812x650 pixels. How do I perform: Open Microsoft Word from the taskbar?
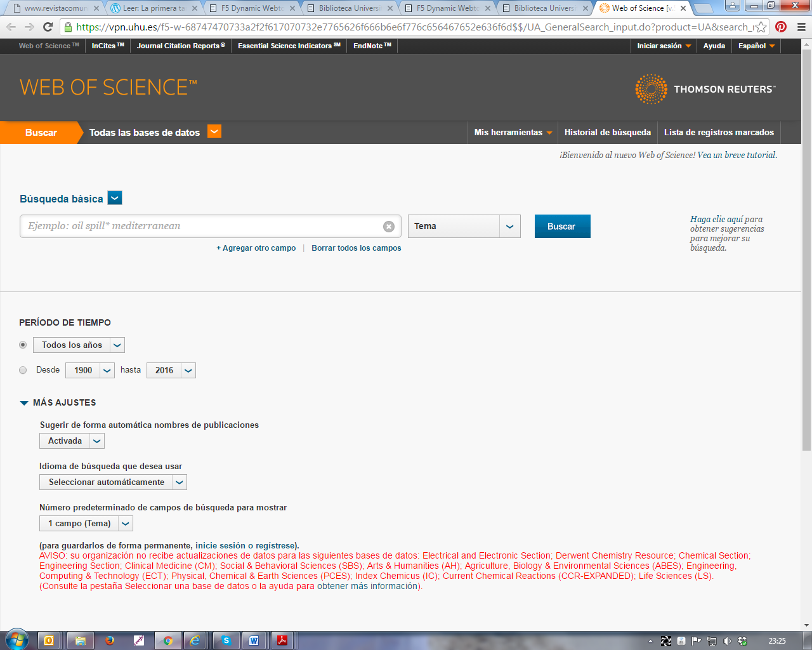(254, 640)
